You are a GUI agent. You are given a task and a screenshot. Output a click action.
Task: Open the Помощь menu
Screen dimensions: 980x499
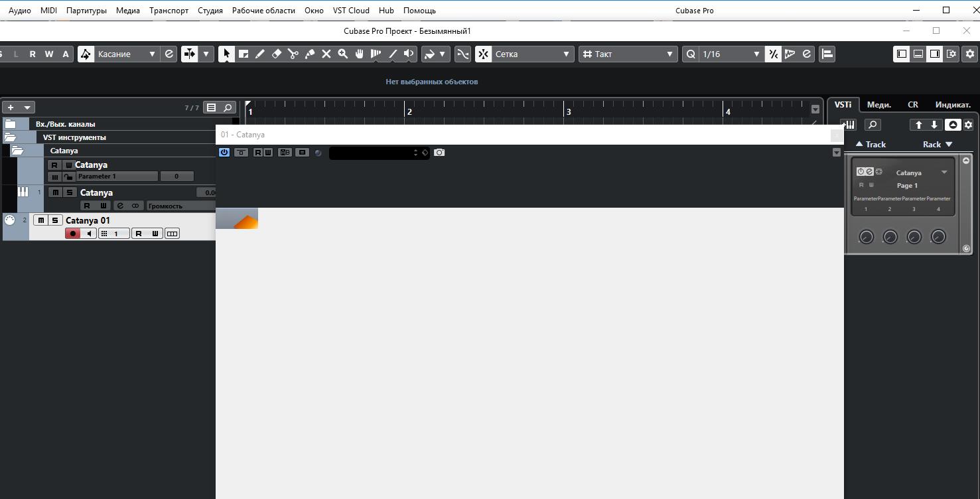point(419,11)
